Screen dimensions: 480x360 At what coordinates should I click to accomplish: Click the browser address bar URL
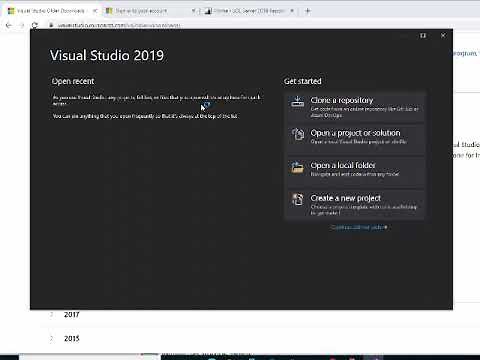tap(118, 25)
